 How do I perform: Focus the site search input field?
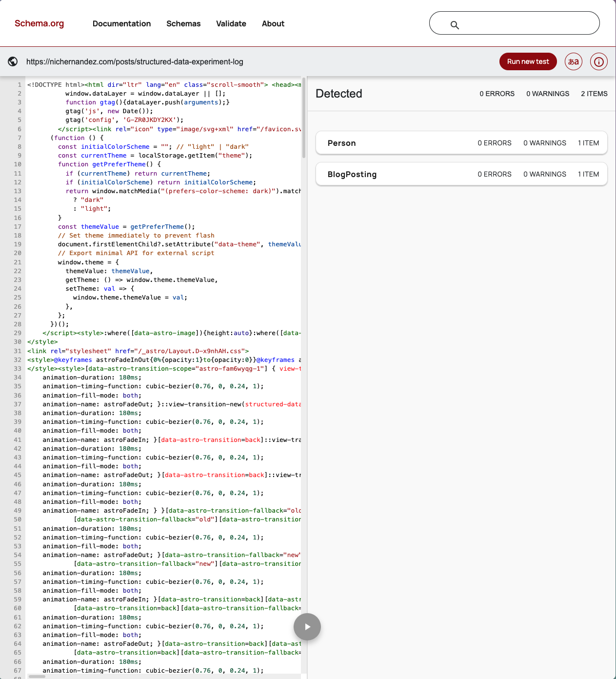pos(515,23)
